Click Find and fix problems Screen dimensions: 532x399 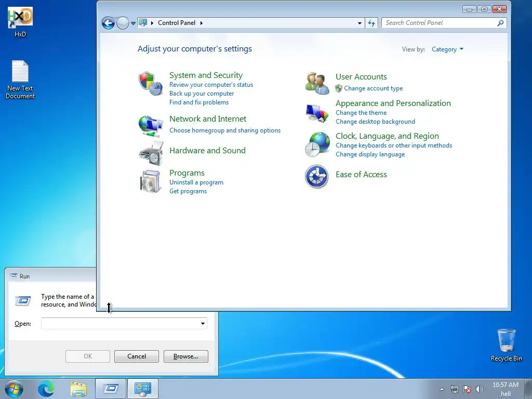click(199, 102)
